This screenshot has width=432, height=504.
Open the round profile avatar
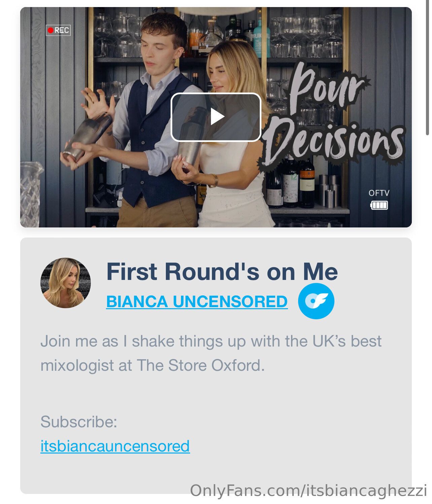click(66, 283)
